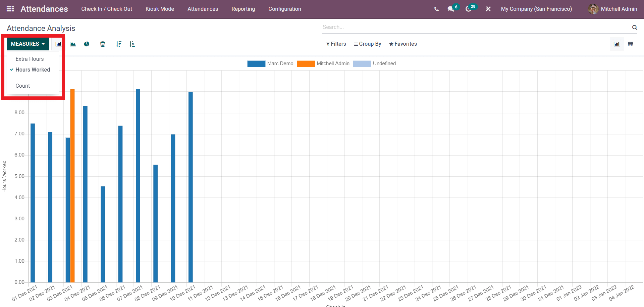Open activities clock icon with badge 28
Screen dimensions: 644x307
[469, 9]
